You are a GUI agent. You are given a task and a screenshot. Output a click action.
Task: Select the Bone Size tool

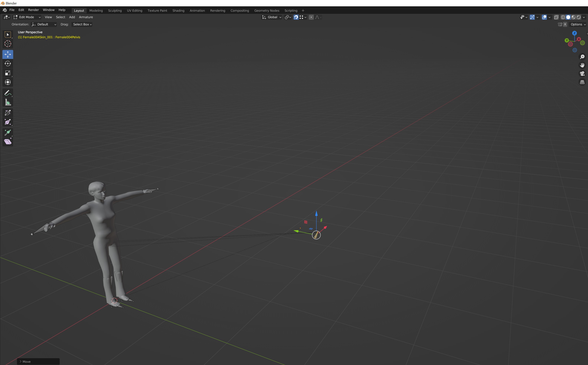pyautogui.click(x=8, y=122)
